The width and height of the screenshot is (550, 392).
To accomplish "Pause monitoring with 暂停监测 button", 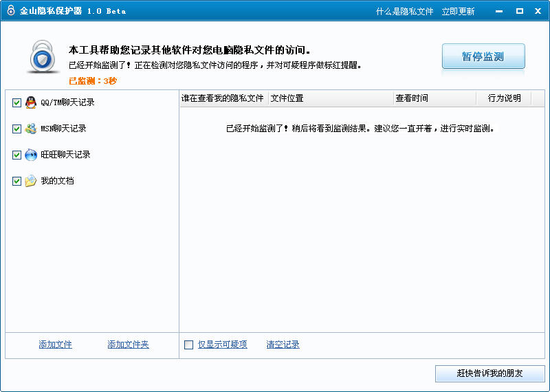I will [x=483, y=56].
